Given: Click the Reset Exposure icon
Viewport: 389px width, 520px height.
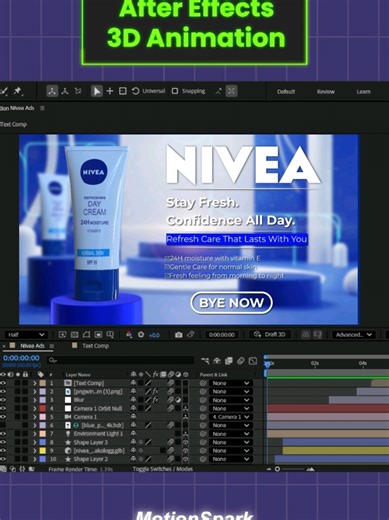Looking at the screenshot, I should click(141, 334).
